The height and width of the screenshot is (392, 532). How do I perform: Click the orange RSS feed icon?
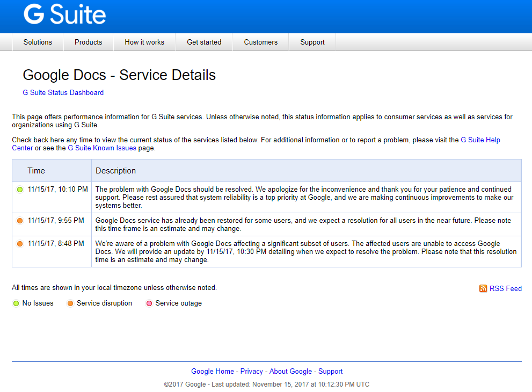(483, 288)
